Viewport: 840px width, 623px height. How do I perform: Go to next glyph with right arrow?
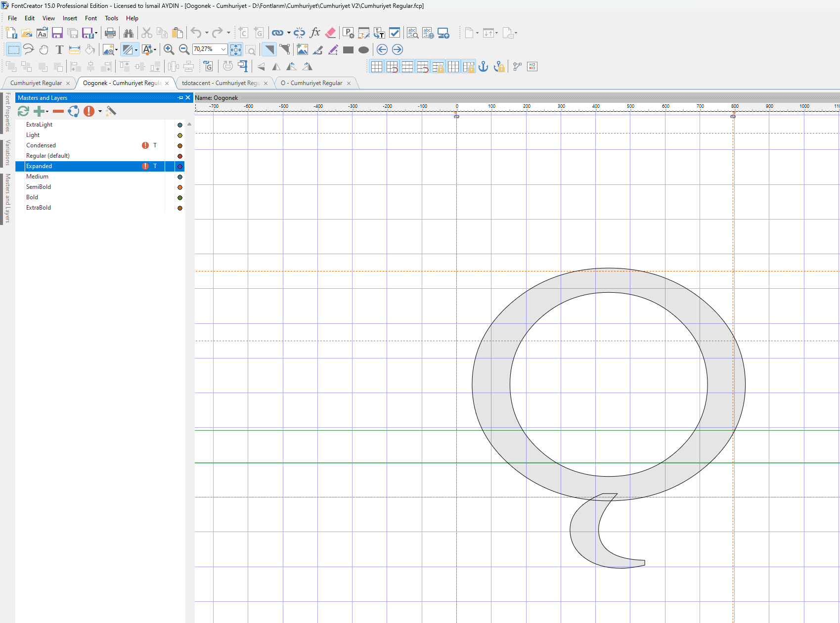398,49
